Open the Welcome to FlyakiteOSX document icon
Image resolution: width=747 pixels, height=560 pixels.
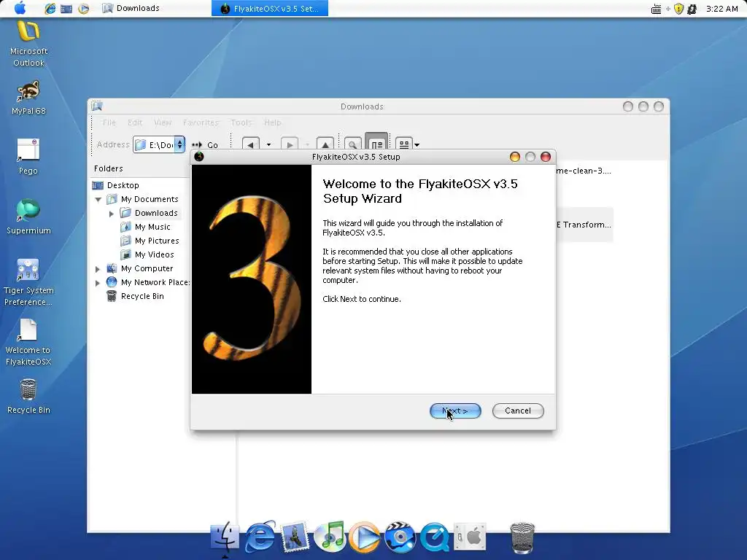coord(28,342)
